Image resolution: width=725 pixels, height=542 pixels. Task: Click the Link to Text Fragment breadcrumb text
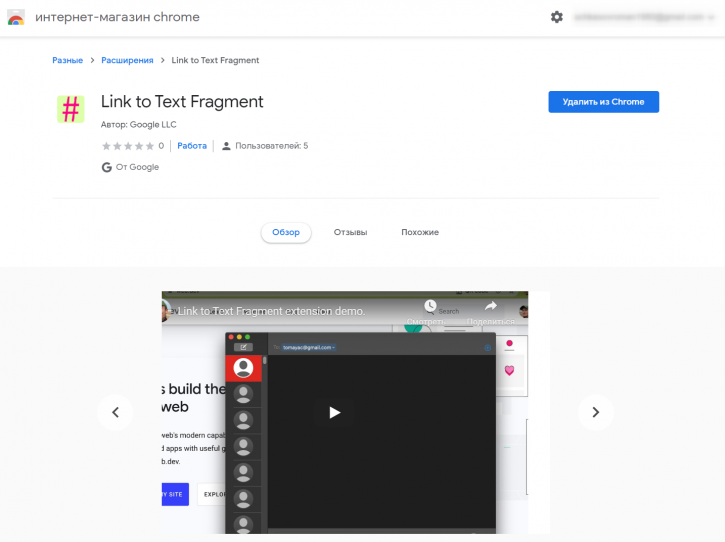215,60
